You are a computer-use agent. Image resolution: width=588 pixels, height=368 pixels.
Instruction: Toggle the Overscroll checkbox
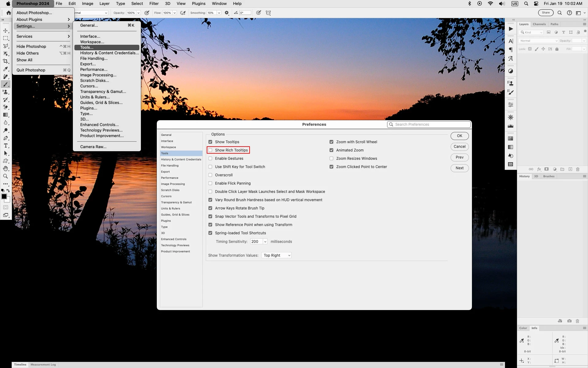click(210, 175)
